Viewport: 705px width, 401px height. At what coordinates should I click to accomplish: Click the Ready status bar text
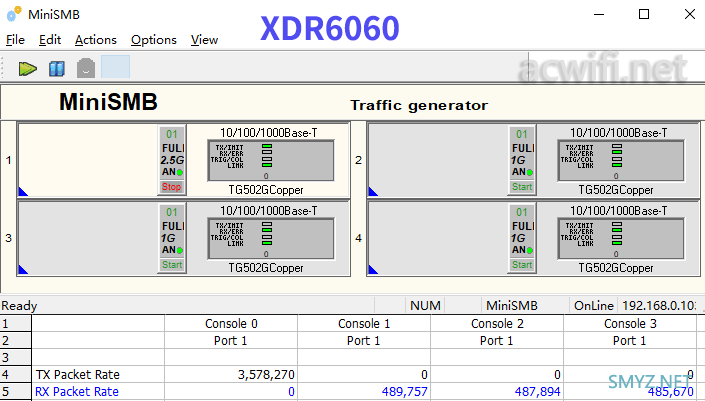tap(19, 306)
